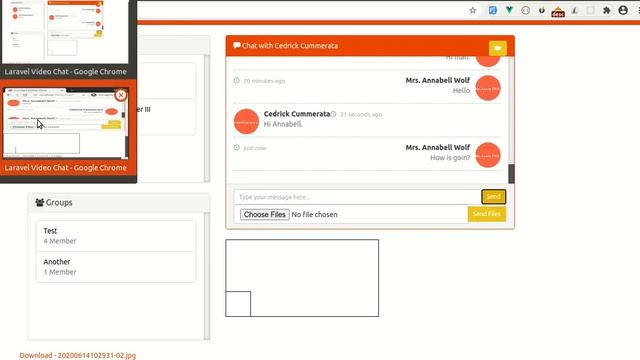
Task: Send the typed chat message
Action: pyautogui.click(x=493, y=197)
